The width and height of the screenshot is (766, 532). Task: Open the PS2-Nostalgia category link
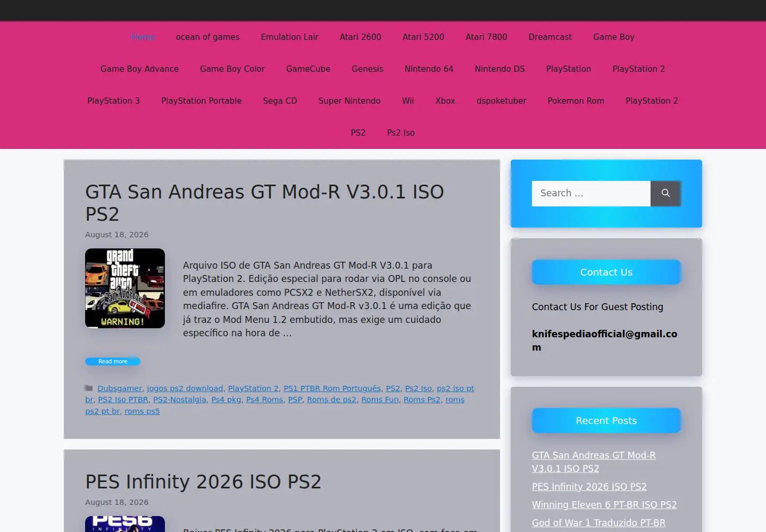[x=179, y=400]
